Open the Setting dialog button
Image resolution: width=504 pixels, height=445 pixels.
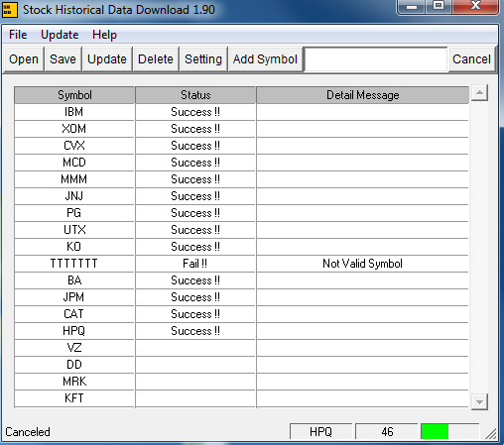coord(203,59)
